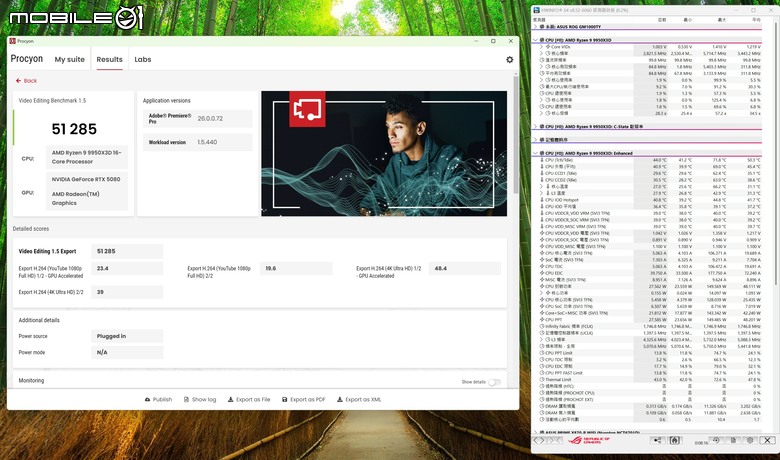Expand the ASUS ROG system node in HWiNFO
This screenshot has height=460, width=780.
click(535, 27)
